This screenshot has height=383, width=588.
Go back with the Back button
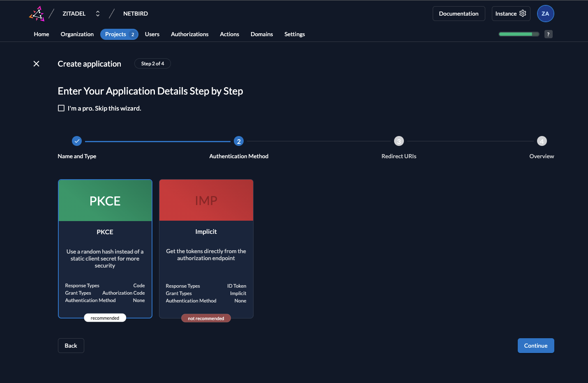[71, 345]
